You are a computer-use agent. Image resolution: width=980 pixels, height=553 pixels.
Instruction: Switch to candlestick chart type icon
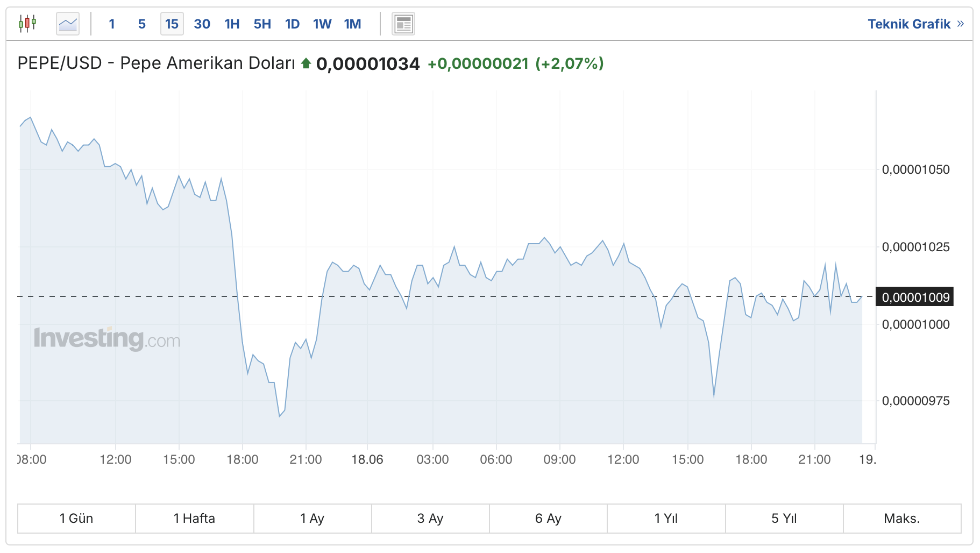(x=27, y=24)
